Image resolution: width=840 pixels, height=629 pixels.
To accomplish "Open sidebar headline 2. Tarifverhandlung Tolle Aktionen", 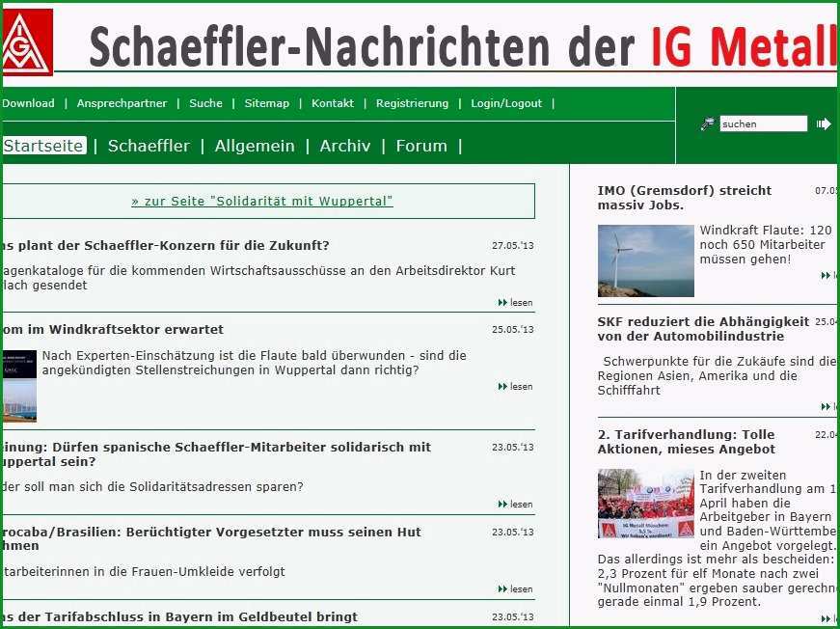I will coord(687,442).
